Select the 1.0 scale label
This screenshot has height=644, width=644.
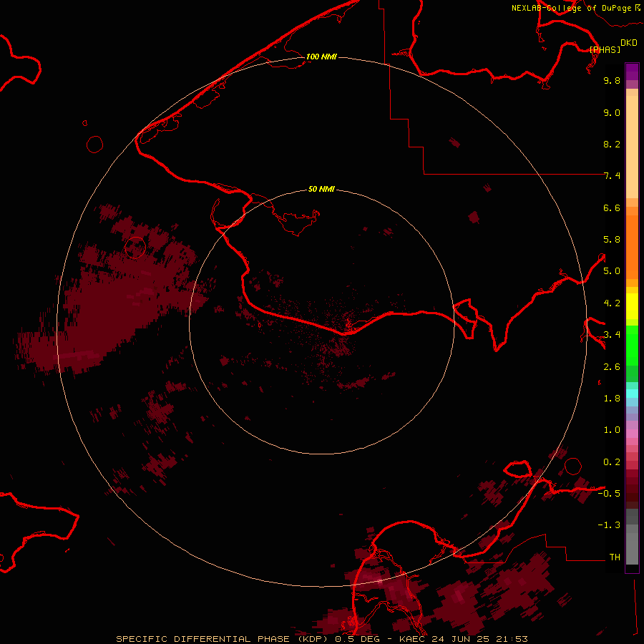coord(612,430)
